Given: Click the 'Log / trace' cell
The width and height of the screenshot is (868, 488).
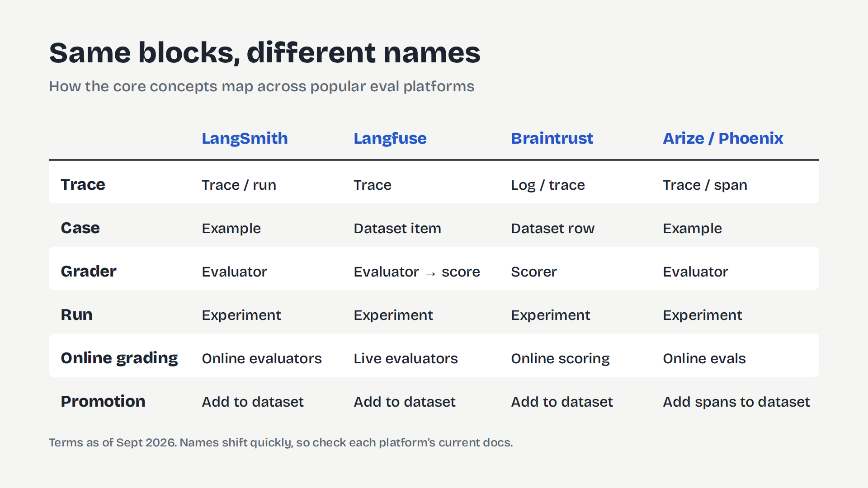Looking at the screenshot, I should [548, 185].
